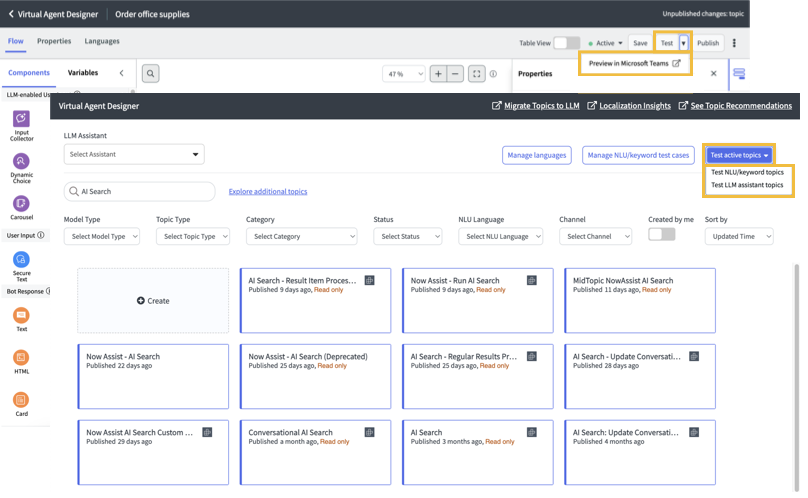Click Manage languages button

pos(536,155)
